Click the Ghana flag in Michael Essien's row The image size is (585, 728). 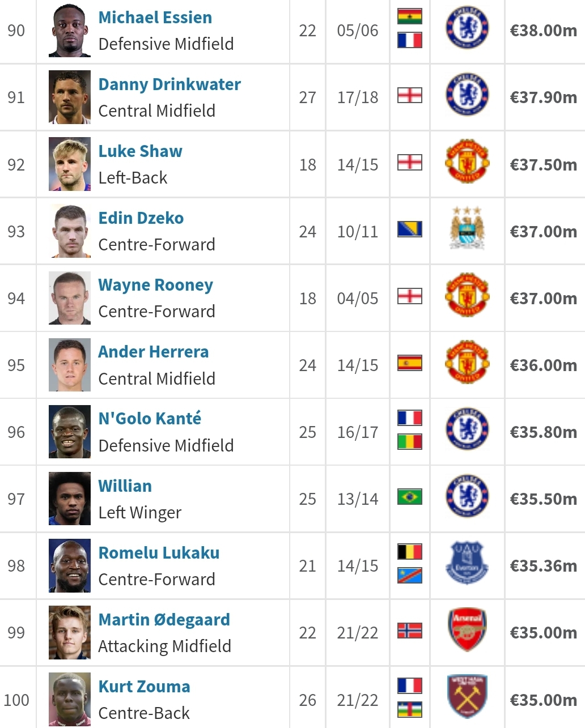(410, 16)
